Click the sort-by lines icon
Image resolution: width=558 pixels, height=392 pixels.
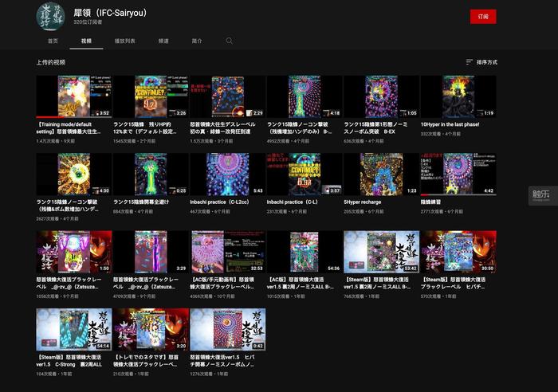point(470,62)
